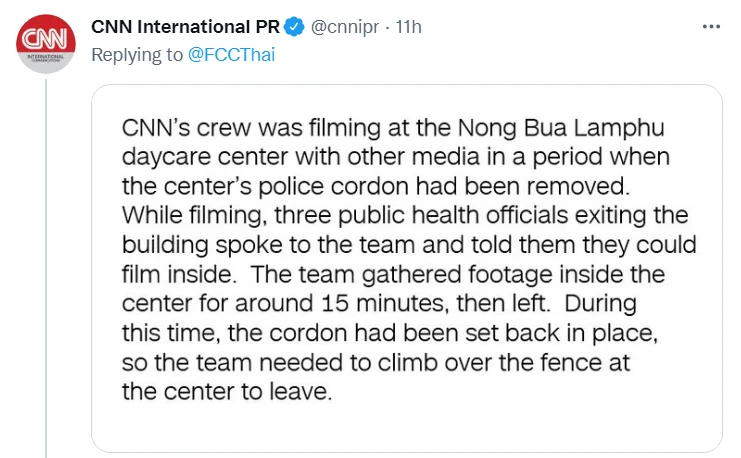Open the tweet's three-dot more options menu
This screenshot has height=458, width=741.
(711, 27)
